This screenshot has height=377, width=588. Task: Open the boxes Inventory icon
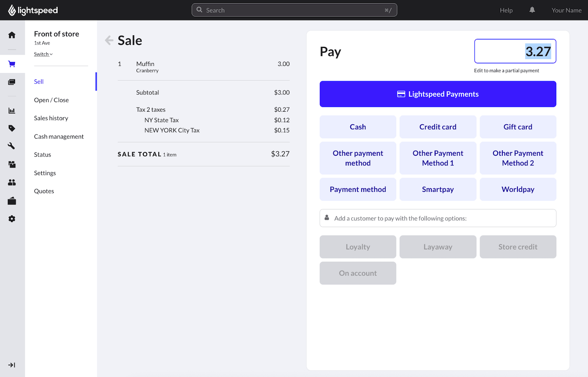[x=12, y=164]
